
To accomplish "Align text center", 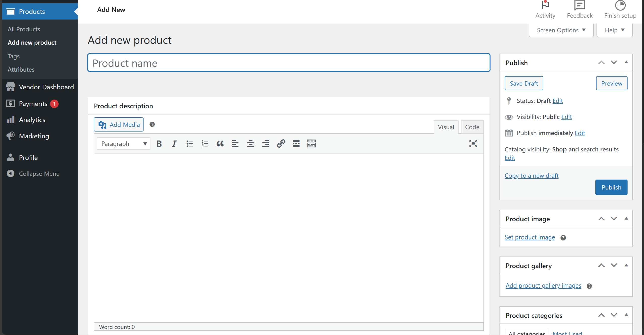I will 250,144.
